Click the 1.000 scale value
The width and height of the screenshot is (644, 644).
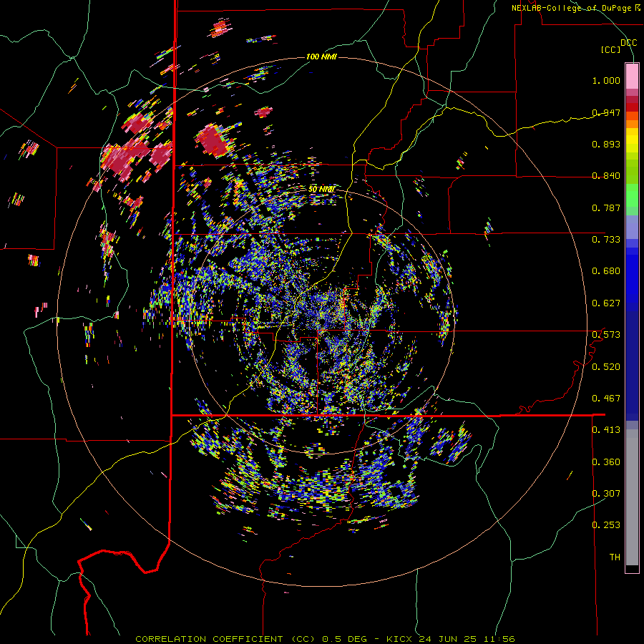(x=606, y=80)
